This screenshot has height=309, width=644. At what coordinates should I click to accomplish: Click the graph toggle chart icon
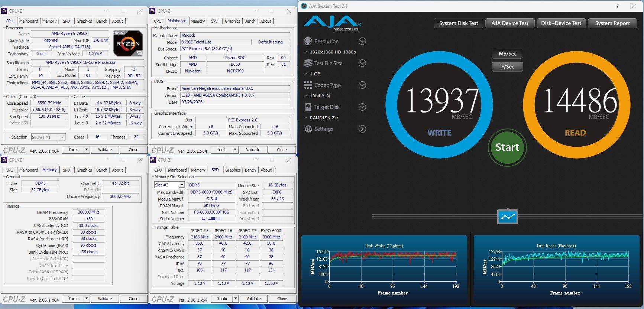[507, 217]
